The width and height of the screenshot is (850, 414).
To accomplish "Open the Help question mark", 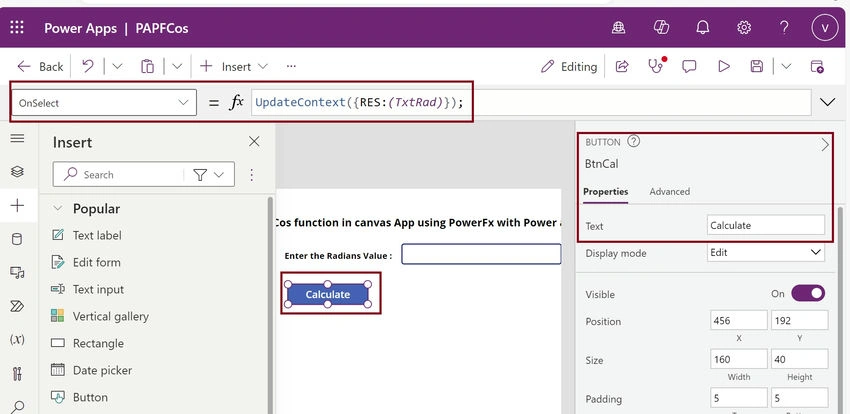I will (x=784, y=28).
